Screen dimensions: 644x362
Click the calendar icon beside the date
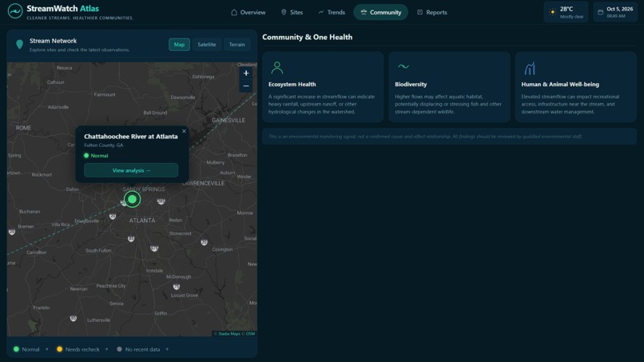click(x=601, y=12)
